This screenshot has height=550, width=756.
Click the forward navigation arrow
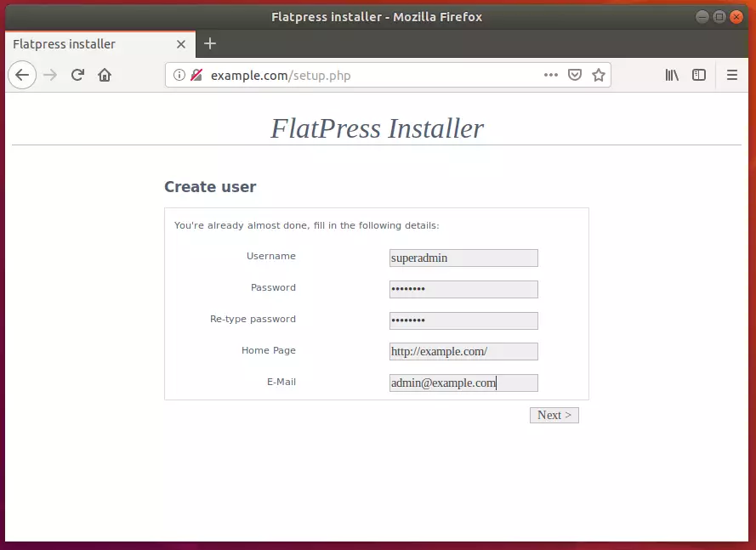click(x=50, y=75)
